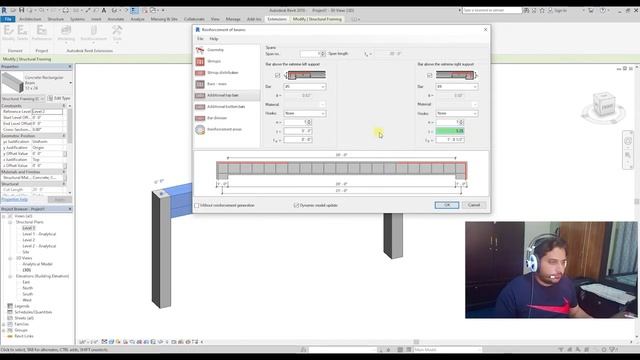Viewport: 640px width, 360px height.
Task: Expand Views (all) node in Project Browser
Action: [x=4, y=216]
